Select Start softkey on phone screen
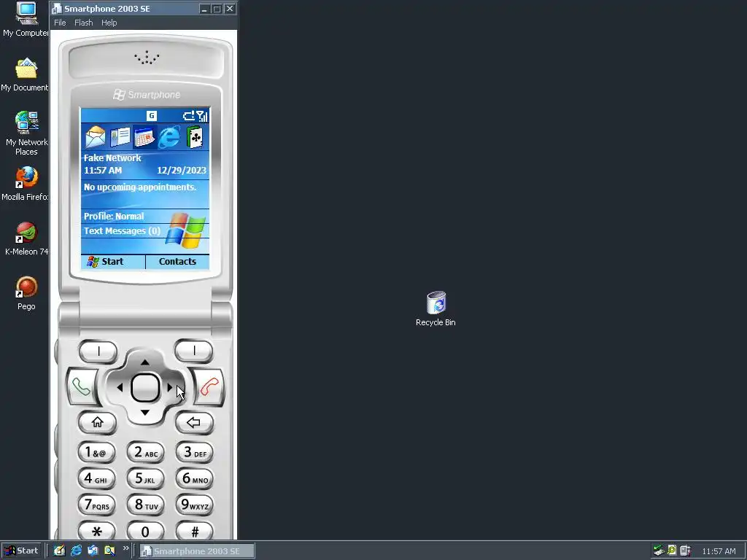The image size is (747, 560). pos(113,262)
